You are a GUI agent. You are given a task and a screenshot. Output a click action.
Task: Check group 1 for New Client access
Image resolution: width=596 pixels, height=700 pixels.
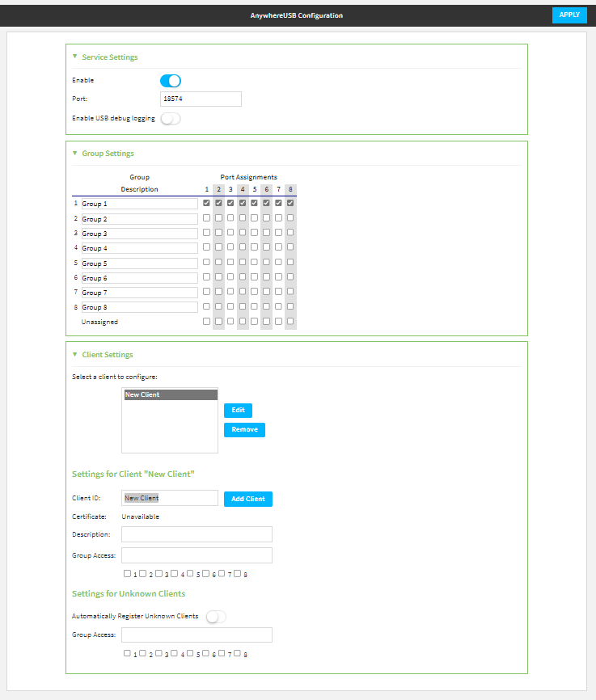click(127, 573)
